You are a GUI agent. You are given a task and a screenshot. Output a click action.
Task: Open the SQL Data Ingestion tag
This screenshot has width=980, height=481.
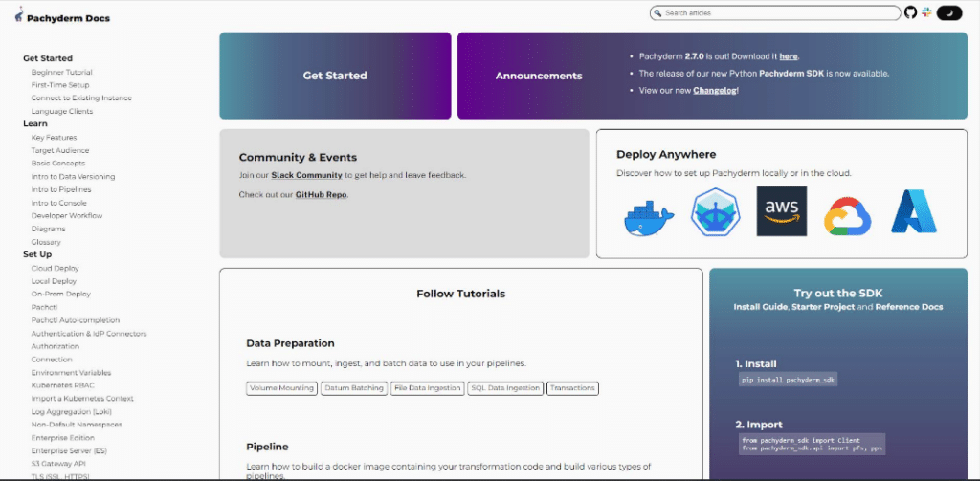[505, 388]
